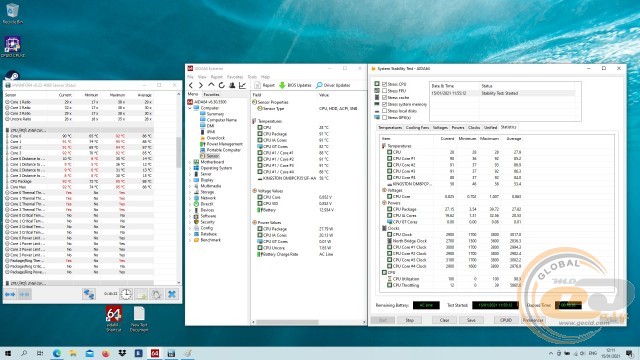
Task: Open notification center in system tray
Action: [630, 353]
